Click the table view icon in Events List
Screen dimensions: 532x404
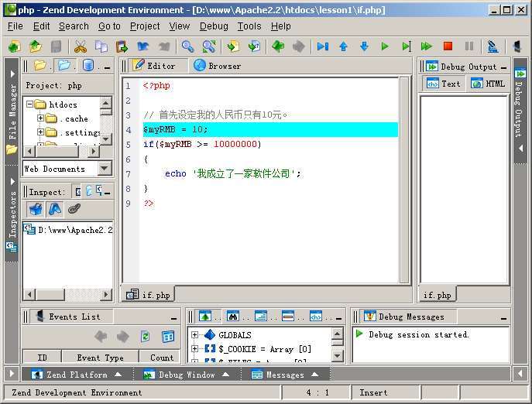click(x=168, y=337)
